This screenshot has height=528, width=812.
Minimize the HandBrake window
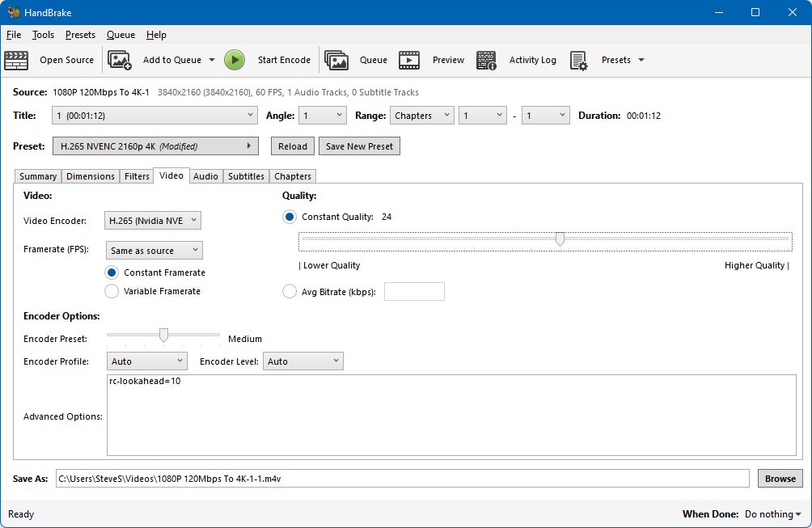[x=719, y=12]
